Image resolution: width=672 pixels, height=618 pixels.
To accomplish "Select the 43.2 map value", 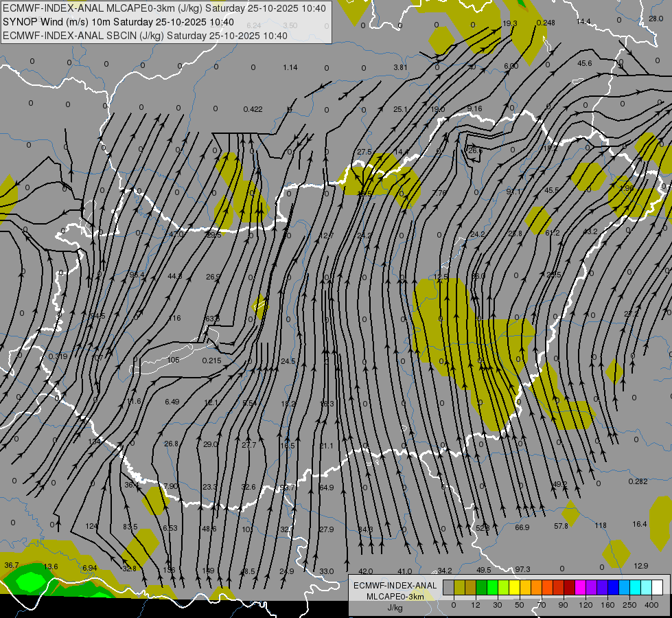I will coord(590,231).
